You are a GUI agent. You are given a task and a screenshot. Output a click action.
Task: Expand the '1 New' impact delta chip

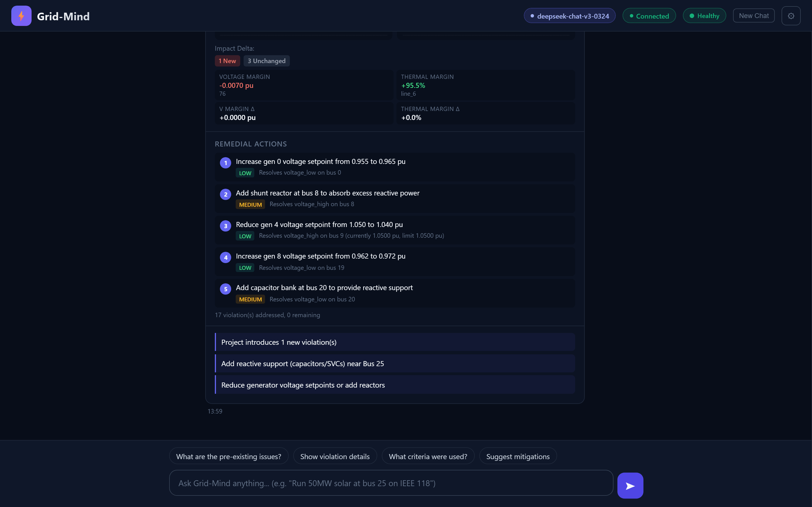pos(227,61)
